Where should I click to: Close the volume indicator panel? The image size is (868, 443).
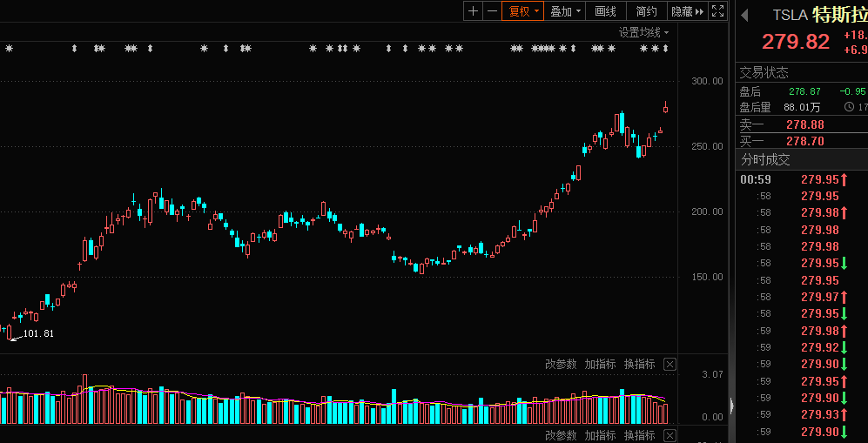670,364
